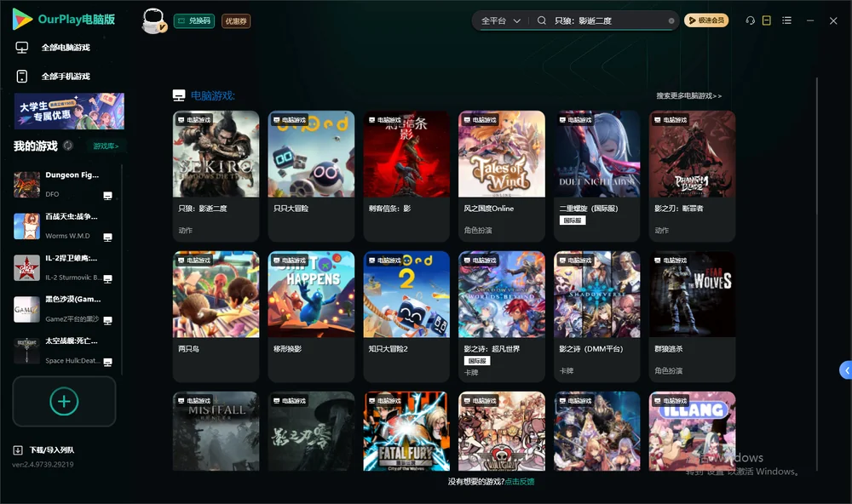Screen dimensions: 852x504
Task: Click the PC icon on Dungeon Fig... row
Action: (107, 196)
